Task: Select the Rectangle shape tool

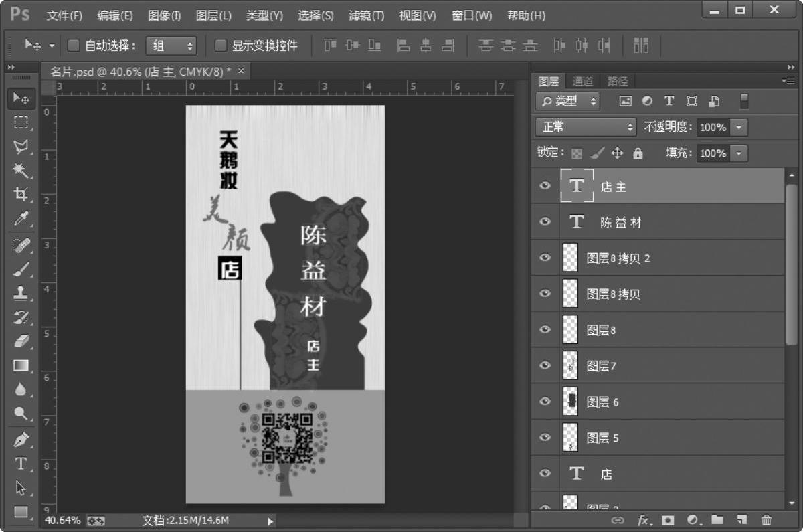Action: click(21, 512)
